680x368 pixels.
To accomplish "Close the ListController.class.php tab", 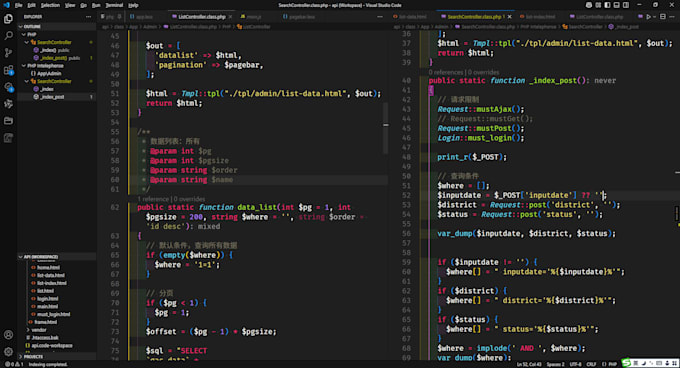I will [230, 17].
